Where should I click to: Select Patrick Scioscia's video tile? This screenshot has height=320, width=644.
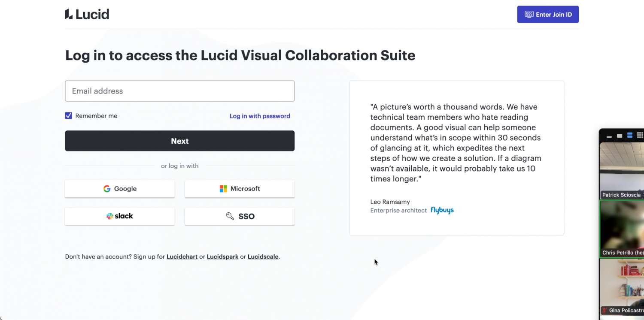point(622,171)
